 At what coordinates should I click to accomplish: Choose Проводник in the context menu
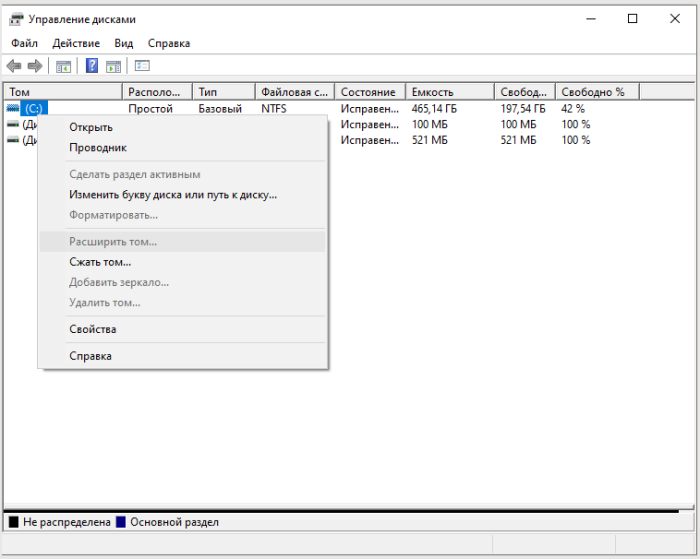(x=97, y=148)
